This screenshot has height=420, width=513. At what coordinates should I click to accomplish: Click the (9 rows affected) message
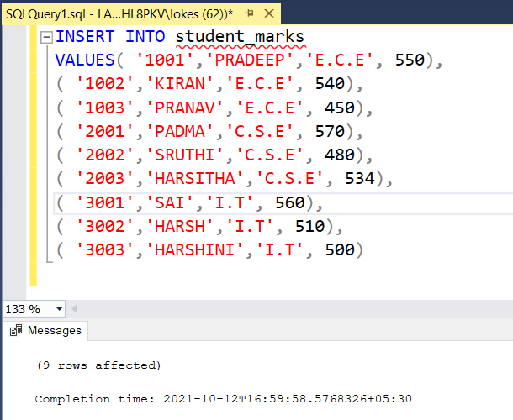click(98, 365)
